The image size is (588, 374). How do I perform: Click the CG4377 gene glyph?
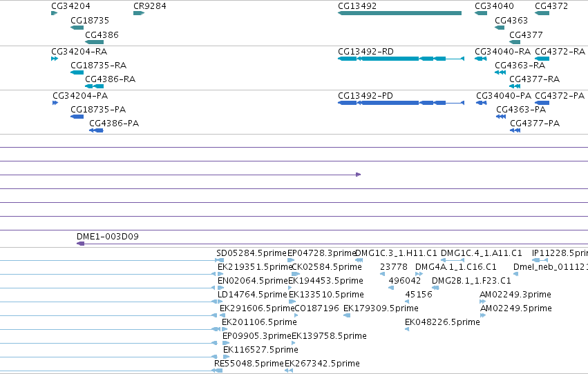pos(515,42)
